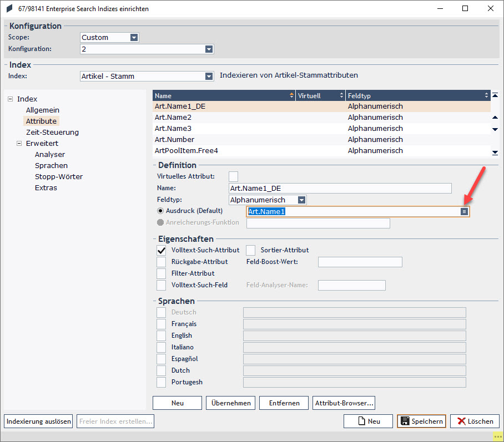Move attribute list down one row

pyautogui.click(x=495, y=129)
